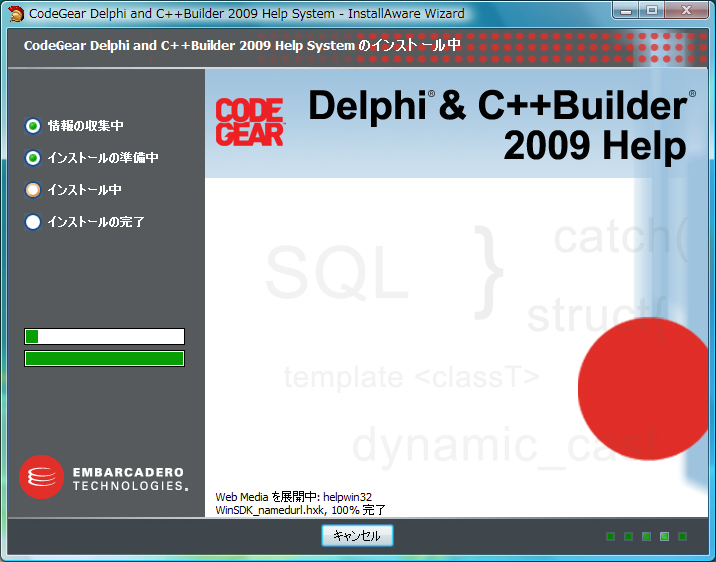Click the キャンセル button
This screenshot has height=562, width=716.
click(357, 536)
